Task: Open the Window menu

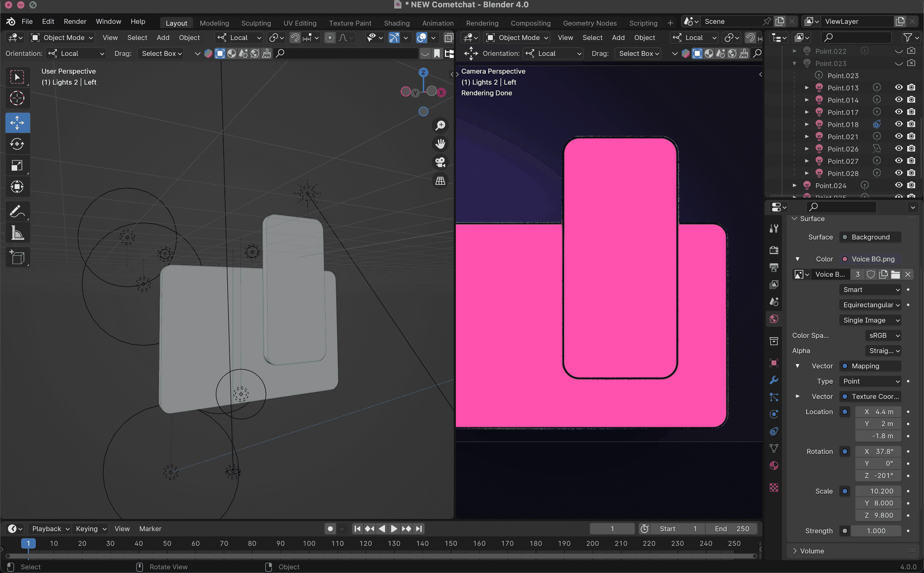Action: pos(108,22)
